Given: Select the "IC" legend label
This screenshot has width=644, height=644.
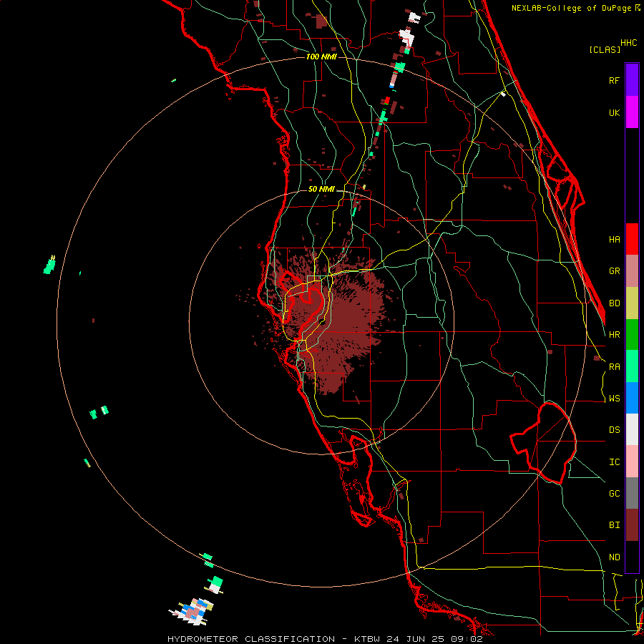Looking at the screenshot, I should tap(614, 462).
